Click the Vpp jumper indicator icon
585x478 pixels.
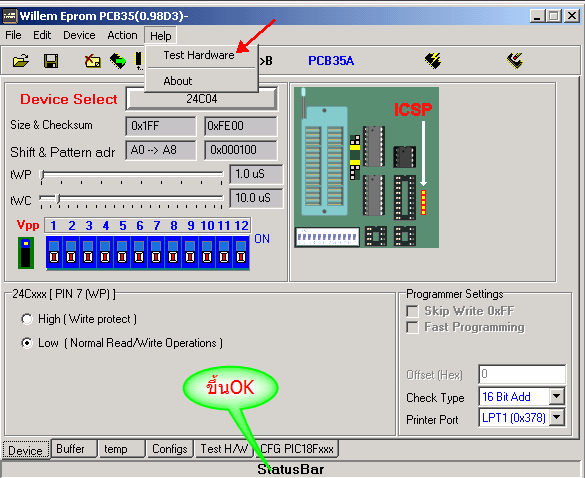click(x=26, y=253)
